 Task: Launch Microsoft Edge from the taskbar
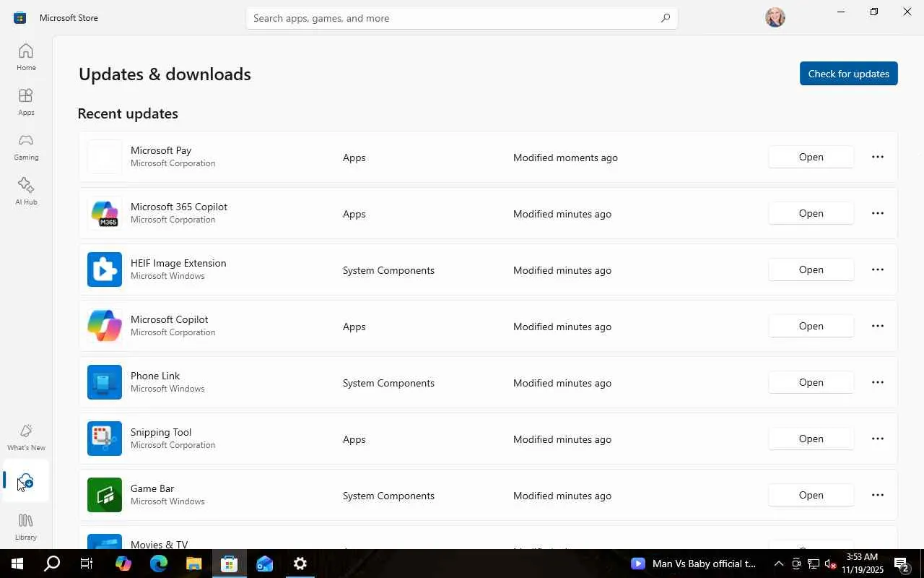coord(159,564)
